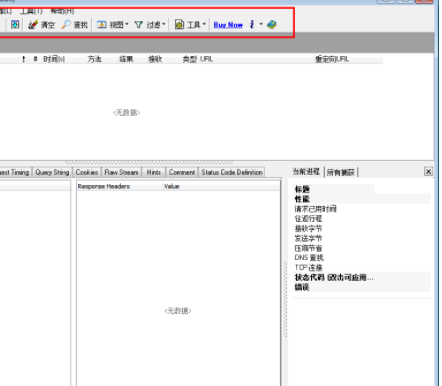442x386 pixels.
Task: Switch to the Comment tab
Action: click(182, 172)
